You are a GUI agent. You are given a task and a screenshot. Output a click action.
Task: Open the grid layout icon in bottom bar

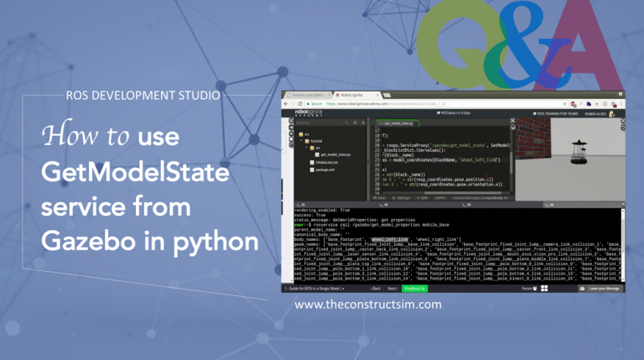pyautogui.click(x=544, y=289)
